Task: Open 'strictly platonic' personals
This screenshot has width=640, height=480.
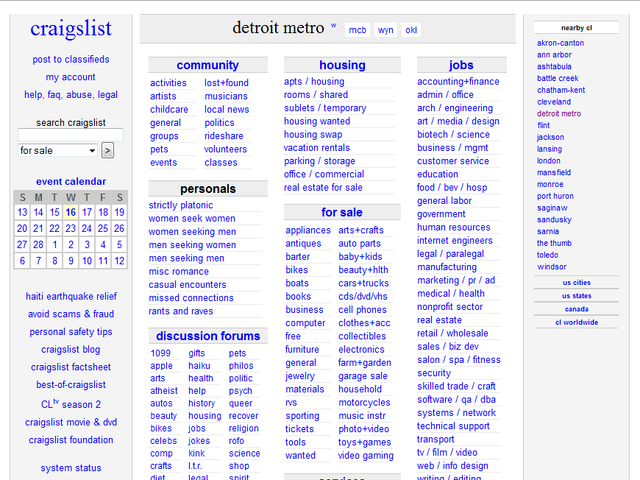Action: [181, 205]
